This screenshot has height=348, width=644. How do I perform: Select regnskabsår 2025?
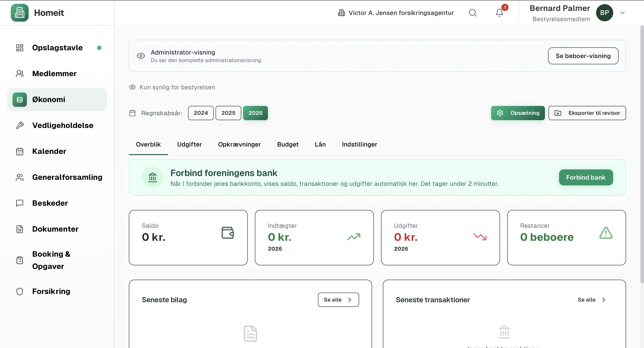coord(228,113)
